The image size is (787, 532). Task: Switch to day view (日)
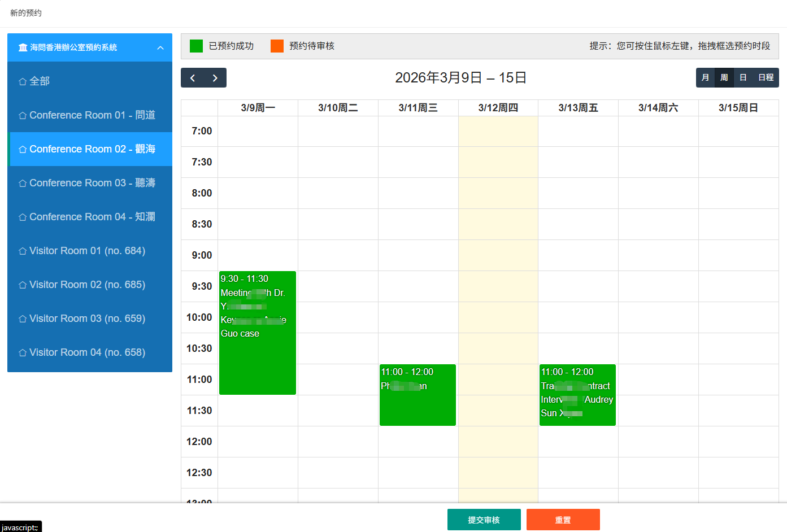[x=743, y=78]
